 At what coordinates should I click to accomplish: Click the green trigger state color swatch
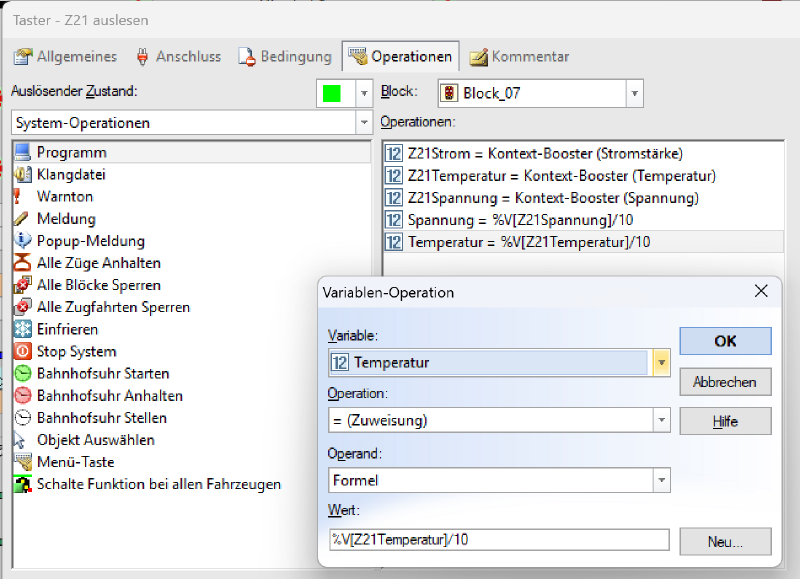coord(332,93)
